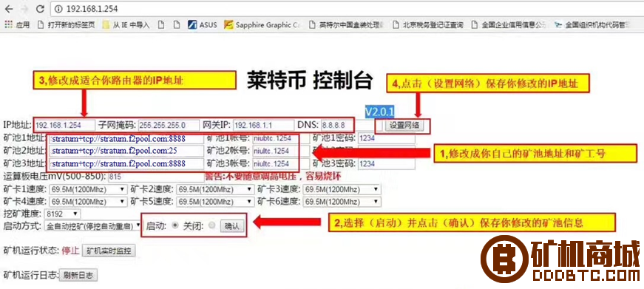Click the IP地址 field with 192.168.1.254
The width and height of the screenshot is (644, 289).
[x=64, y=125]
